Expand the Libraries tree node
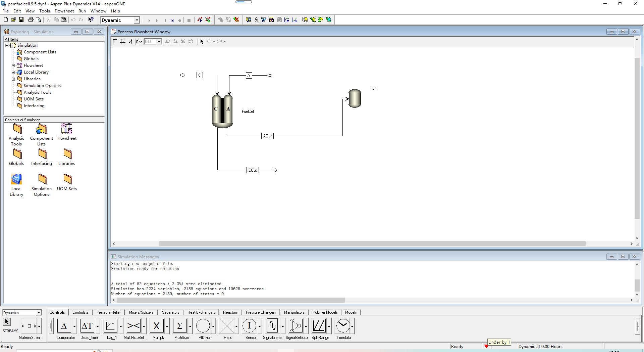The image size is (644, 352). [13, 79]
